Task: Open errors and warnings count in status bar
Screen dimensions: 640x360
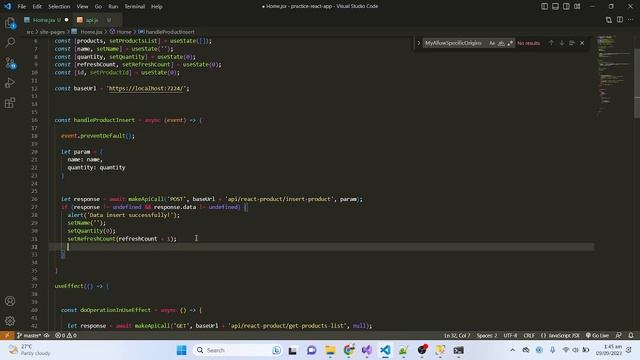Action: coord(66,336)
